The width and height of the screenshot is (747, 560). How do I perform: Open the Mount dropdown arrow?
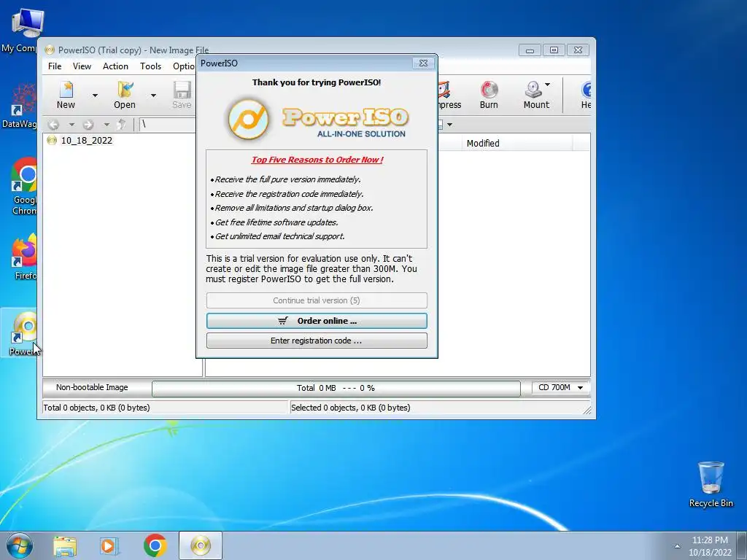click(547, 85)
